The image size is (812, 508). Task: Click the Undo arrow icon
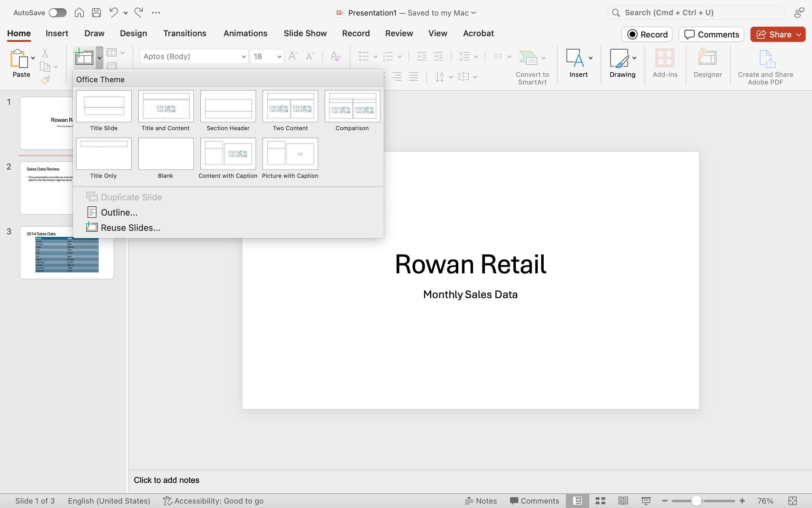[x=114, y=13]
